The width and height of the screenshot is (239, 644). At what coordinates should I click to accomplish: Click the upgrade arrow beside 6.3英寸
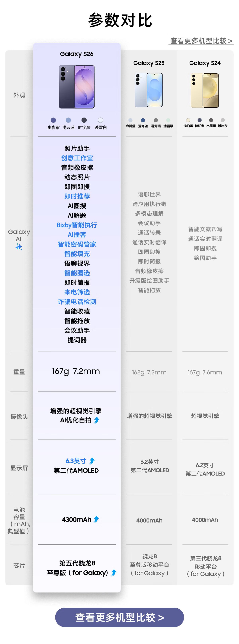pyautogui.click(x=92, y=460)
